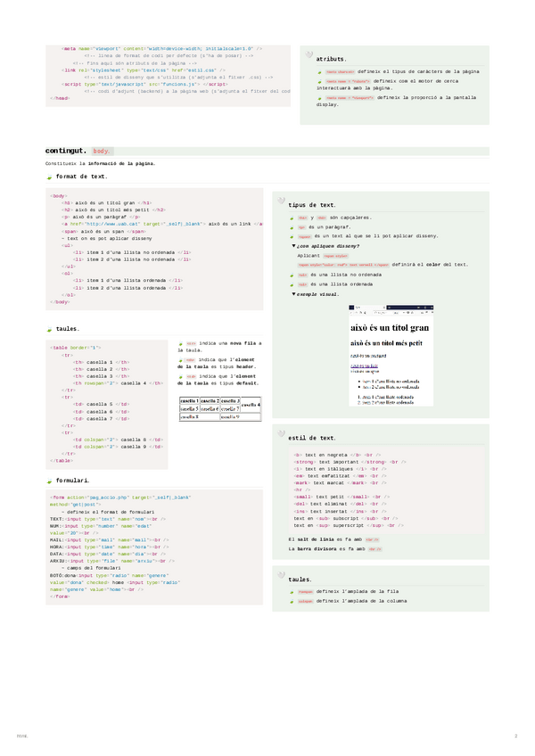Click the leaf icon beside left "taules" heading
Viewport: 535px width, 756px height.
coord(49,329)
